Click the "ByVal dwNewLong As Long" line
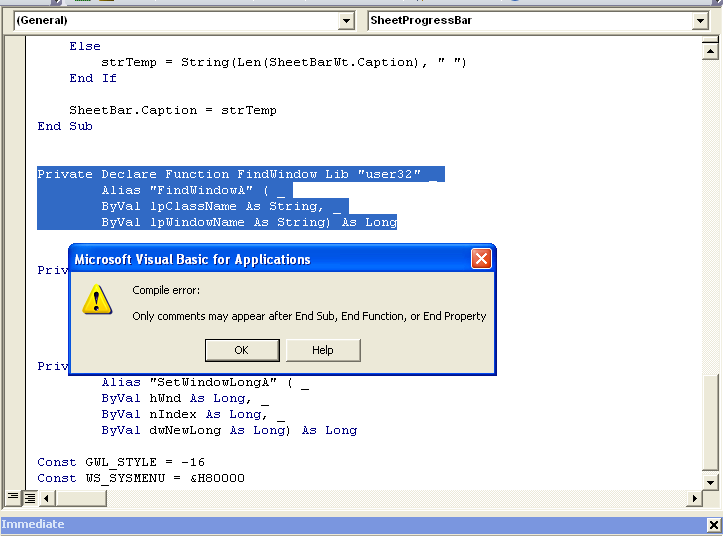Viewport: 723px width, 536px height. pos(229,430)
